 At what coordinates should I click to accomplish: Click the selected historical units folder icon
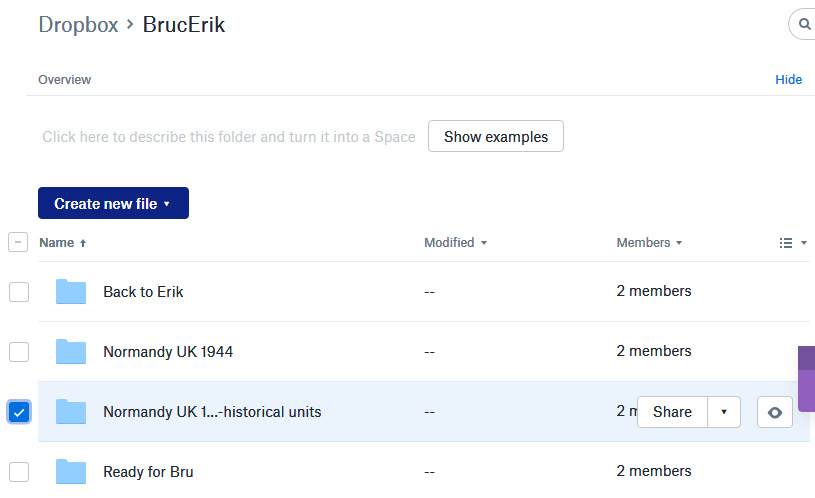(x=70, y=412)
